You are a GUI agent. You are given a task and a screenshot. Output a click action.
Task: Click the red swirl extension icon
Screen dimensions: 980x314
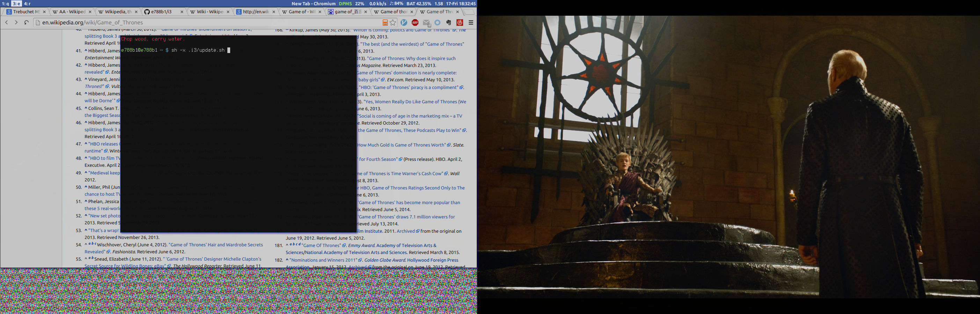click(460, 22)
